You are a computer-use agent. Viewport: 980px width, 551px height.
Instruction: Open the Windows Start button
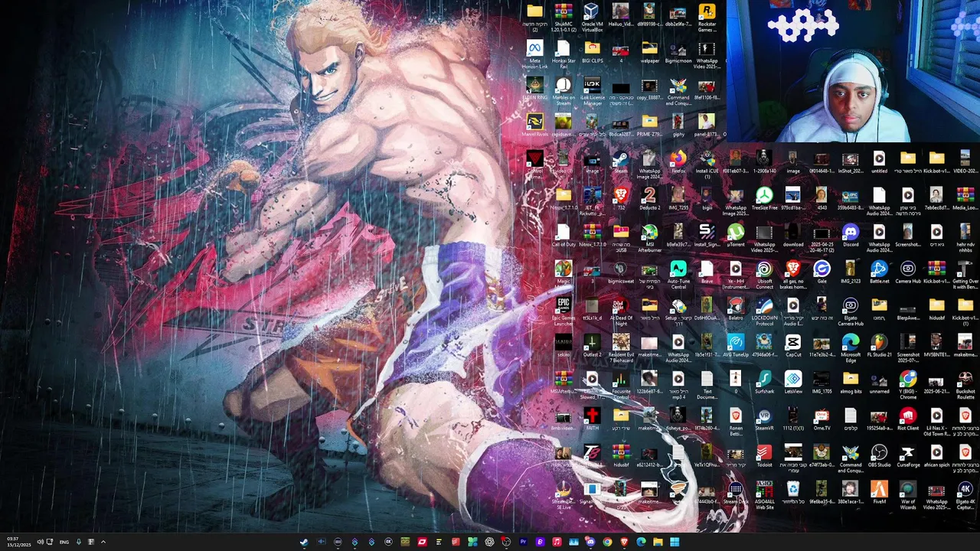675,542
